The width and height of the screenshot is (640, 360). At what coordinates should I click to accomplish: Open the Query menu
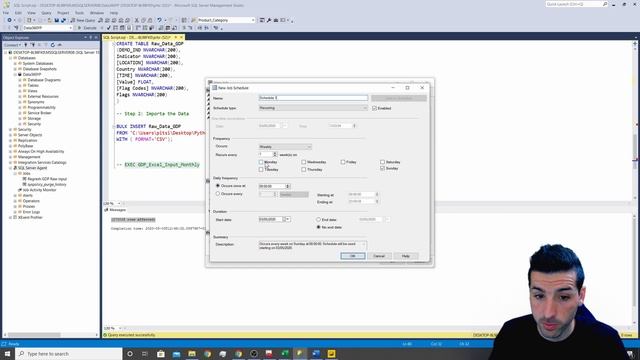[x=46, y=13]
